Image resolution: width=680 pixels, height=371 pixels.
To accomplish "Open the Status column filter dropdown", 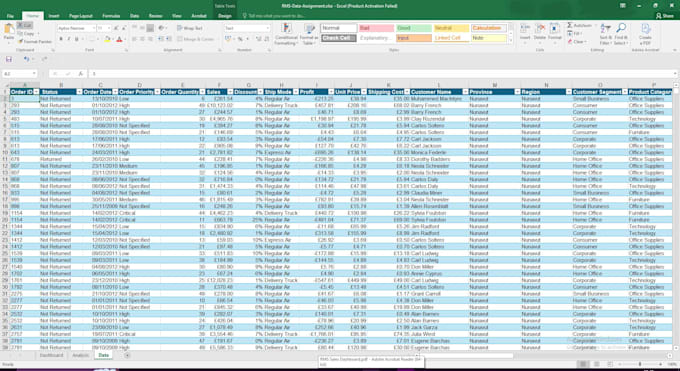I will click(79, 92).
